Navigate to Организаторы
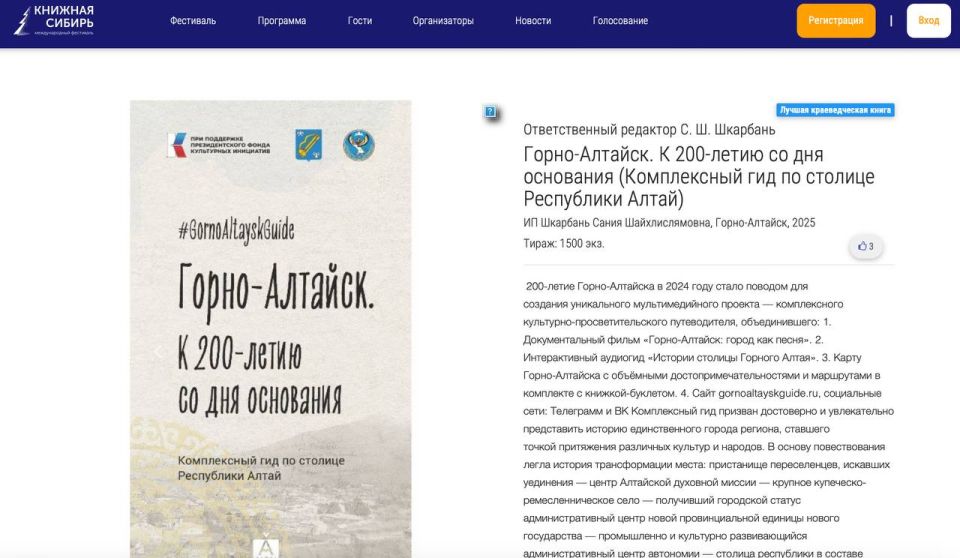The image size is (960, 558). coord(443,21)
